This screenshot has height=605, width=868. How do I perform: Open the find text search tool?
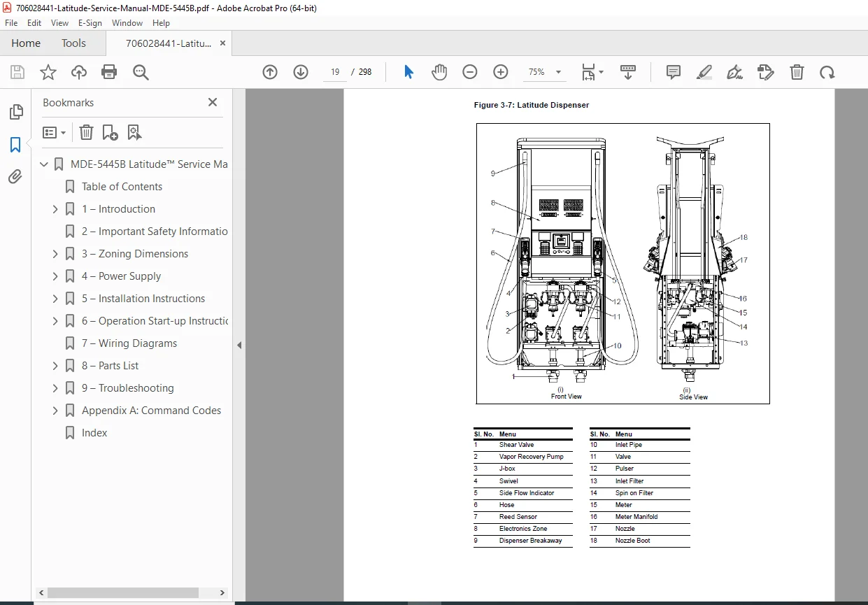(x=141, y=72)
